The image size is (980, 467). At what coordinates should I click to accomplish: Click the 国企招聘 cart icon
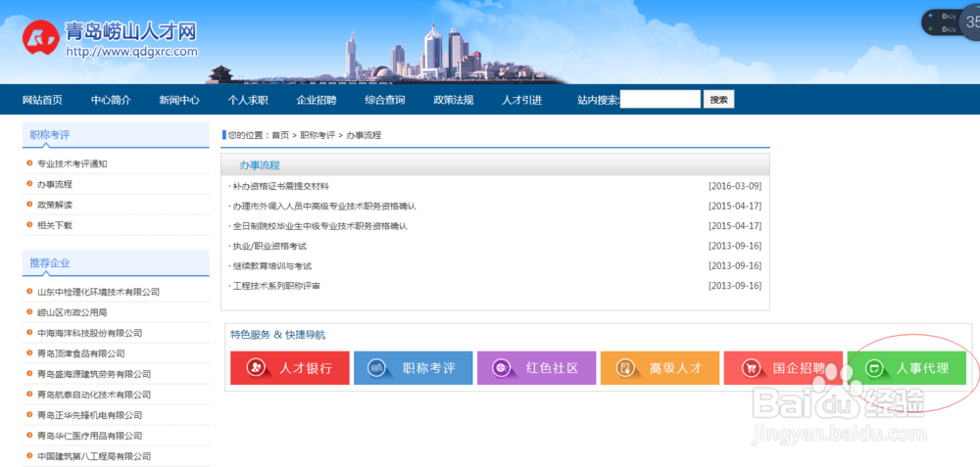coord(751,368)
